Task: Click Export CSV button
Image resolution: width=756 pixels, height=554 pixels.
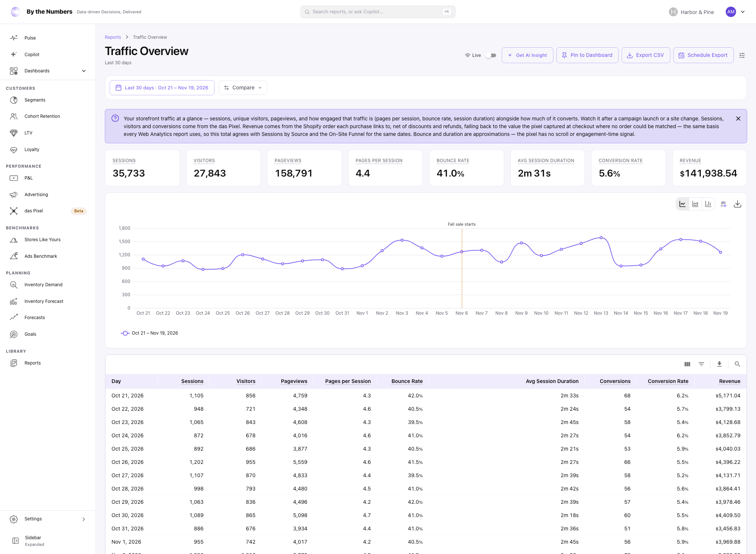Action: click(646, 55)
